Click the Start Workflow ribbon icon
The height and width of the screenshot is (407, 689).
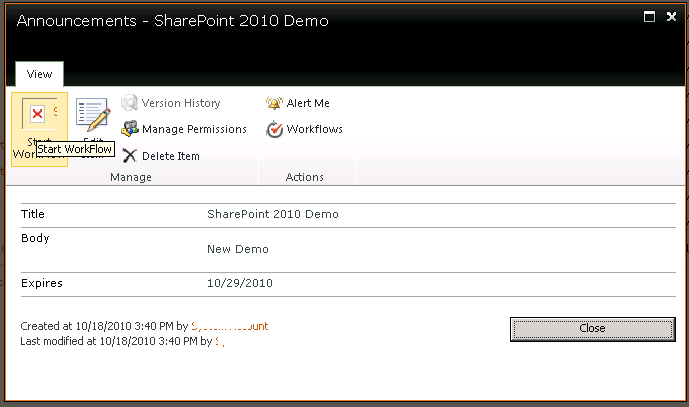tap(38, 113)
